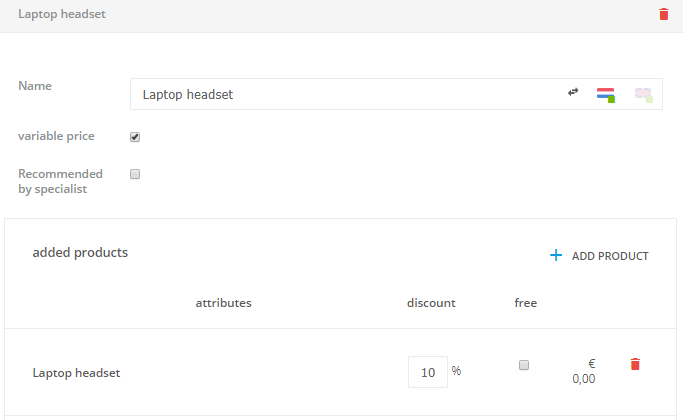Click the 'attributes' column header
Image resolution: width=683 pixels, height=420 pixels.
click(x=223, y=303)
